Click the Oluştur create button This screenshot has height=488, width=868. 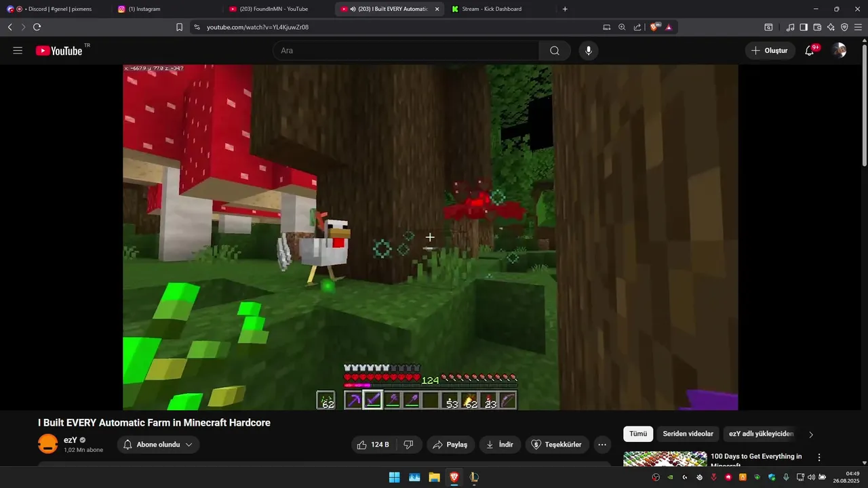770,51
